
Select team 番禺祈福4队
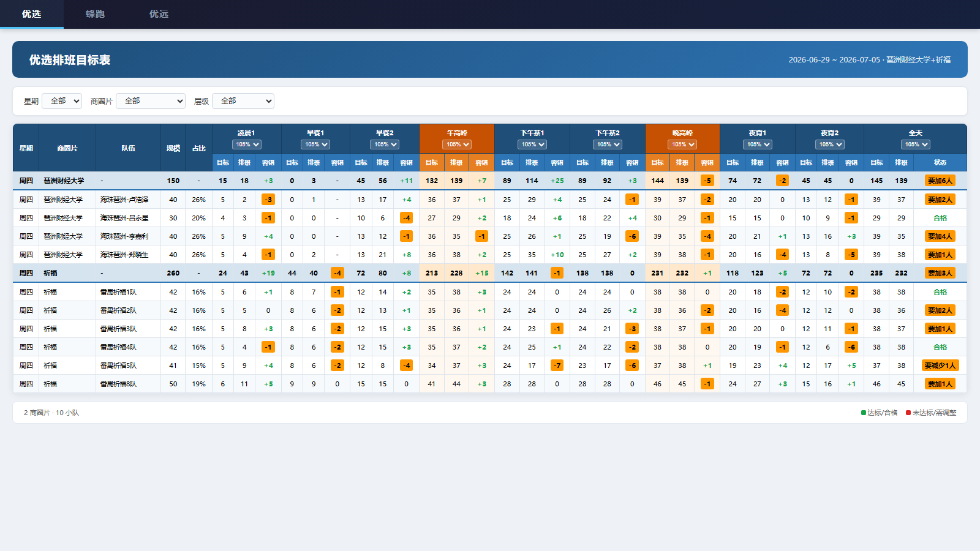(x=119, y=347)
